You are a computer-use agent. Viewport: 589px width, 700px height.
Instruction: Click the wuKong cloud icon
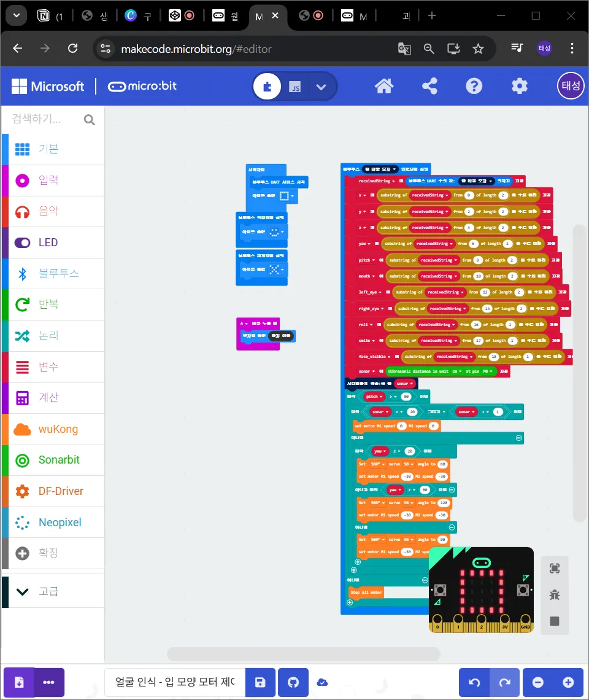22,429
